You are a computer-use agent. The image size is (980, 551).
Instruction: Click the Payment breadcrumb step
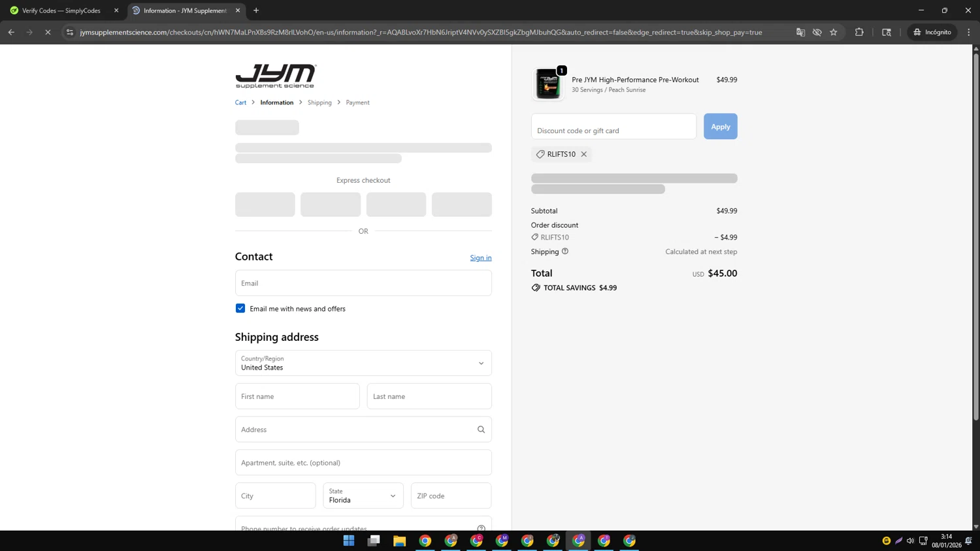[x=357, y=102]
